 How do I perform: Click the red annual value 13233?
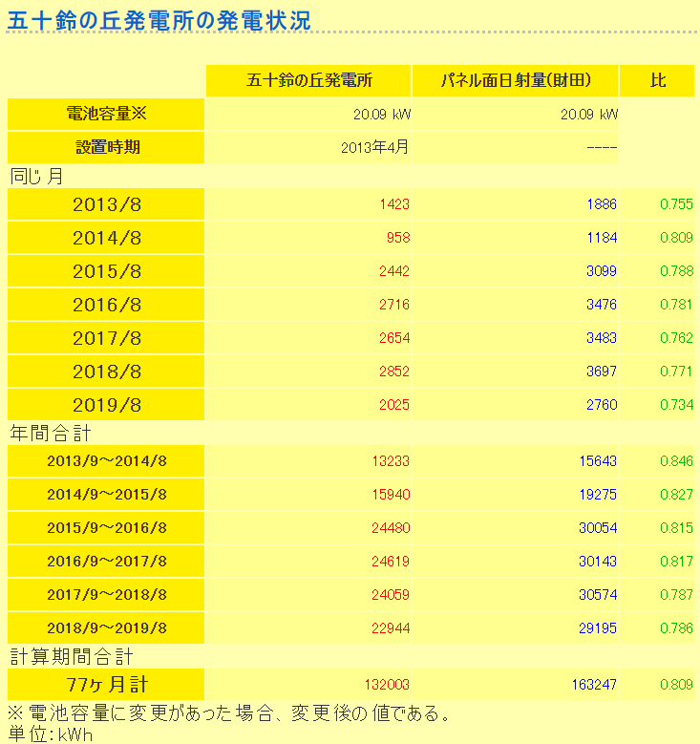391,461
